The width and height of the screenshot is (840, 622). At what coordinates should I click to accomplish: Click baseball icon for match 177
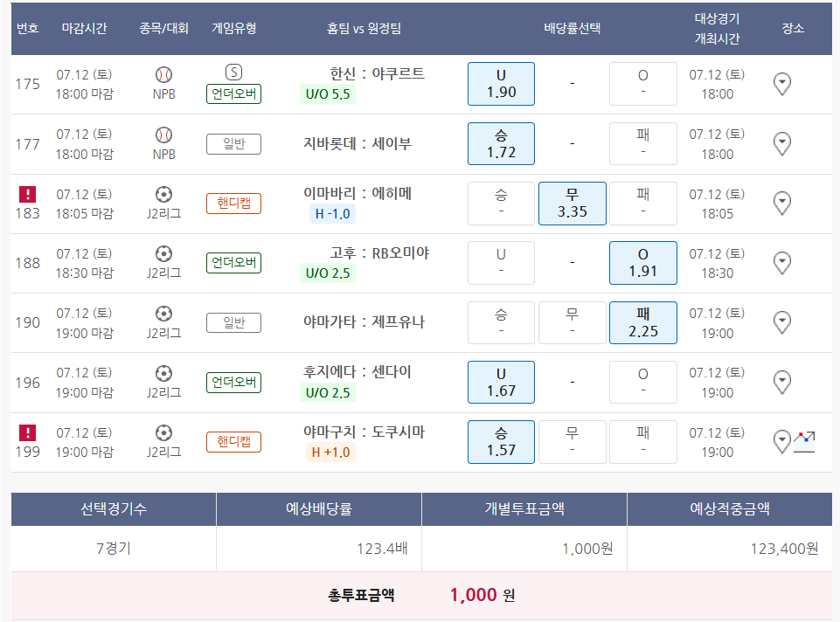point(163,135)
